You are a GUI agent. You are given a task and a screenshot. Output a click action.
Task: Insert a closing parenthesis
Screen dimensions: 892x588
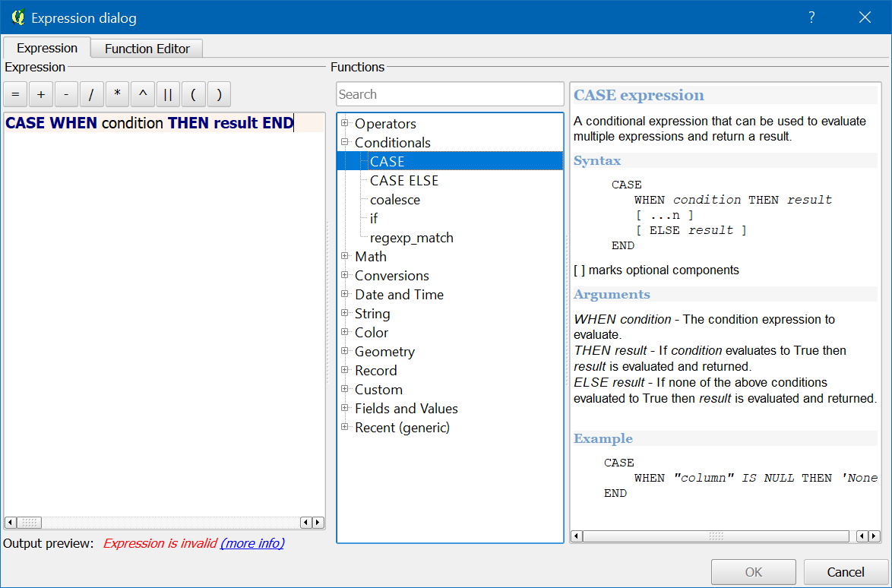coord(219,94)
